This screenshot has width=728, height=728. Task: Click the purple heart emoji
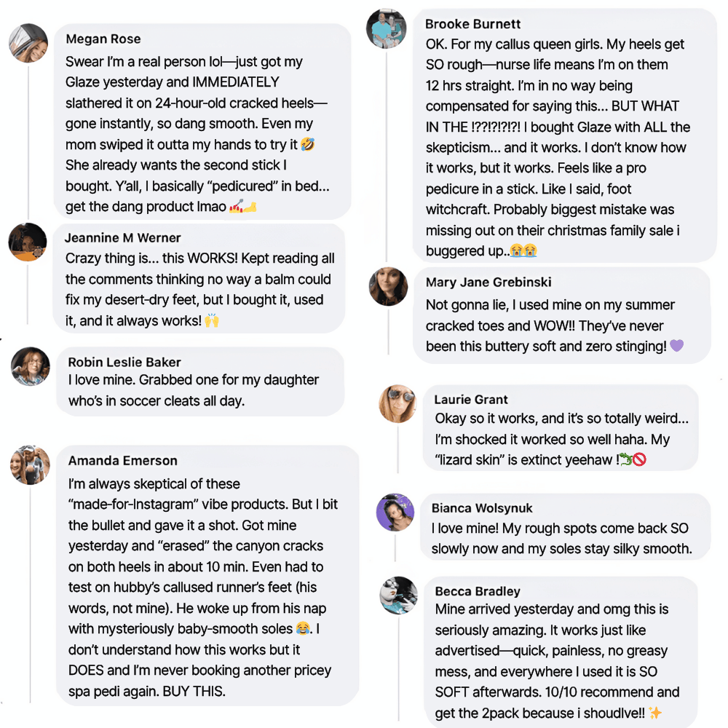(x=677, y=346)
